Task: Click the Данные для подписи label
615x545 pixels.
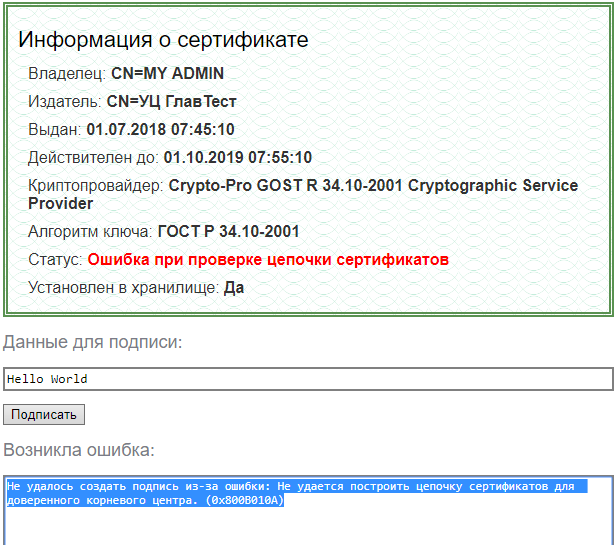Action: click(93, 342)
